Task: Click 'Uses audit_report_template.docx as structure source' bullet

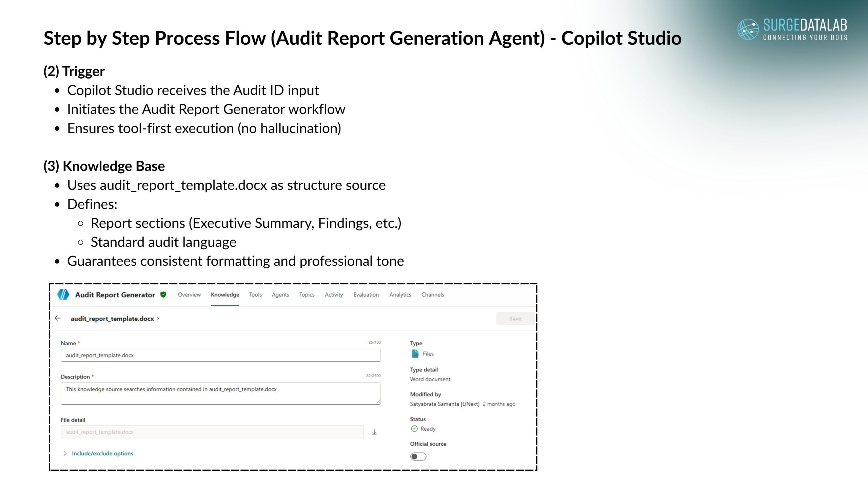Action: click(226, 185)
